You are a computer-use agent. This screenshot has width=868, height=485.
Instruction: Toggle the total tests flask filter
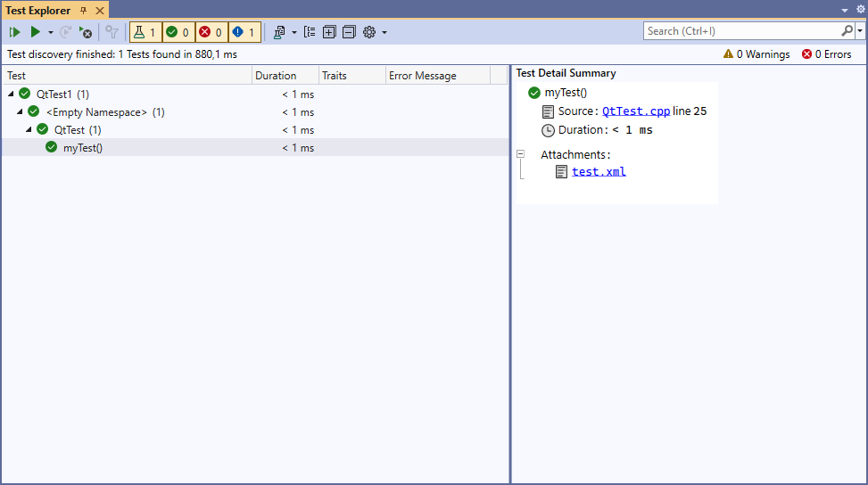click(145, 32)
